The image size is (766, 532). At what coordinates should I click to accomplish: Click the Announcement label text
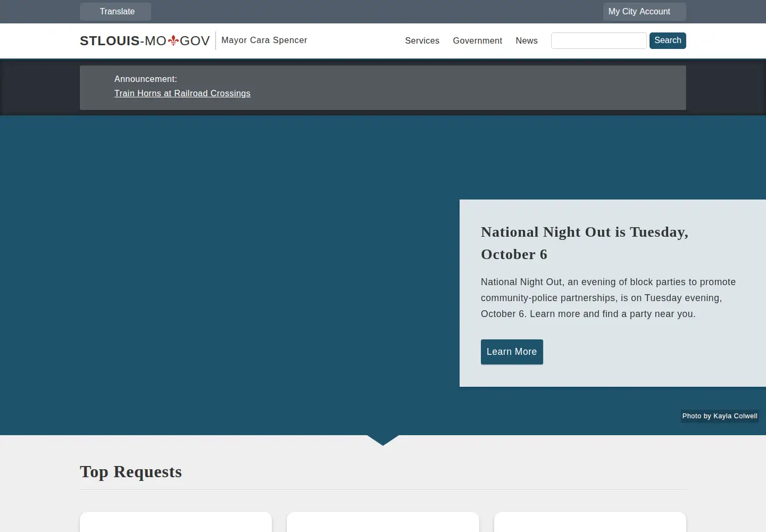146,79
